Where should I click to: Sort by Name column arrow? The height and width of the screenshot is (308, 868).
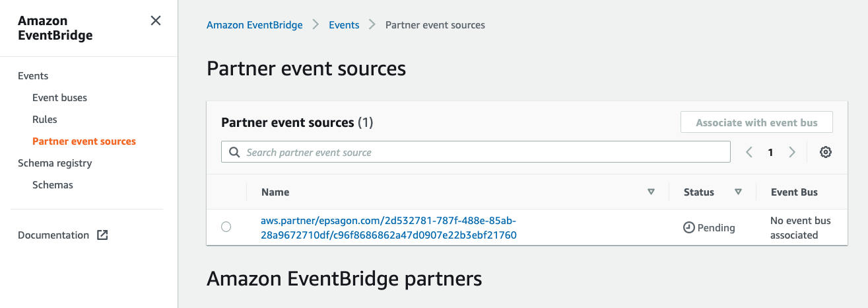651,192
